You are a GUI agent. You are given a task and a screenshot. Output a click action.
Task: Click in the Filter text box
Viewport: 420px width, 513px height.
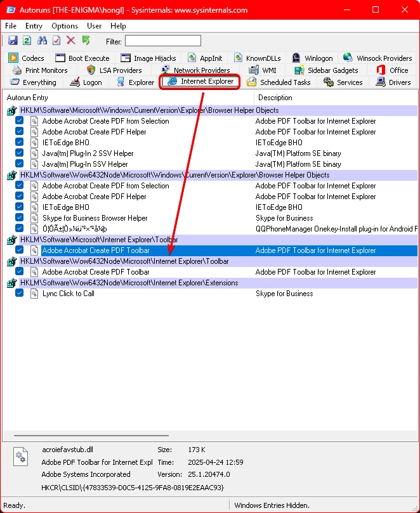click(x=163, y=41)
